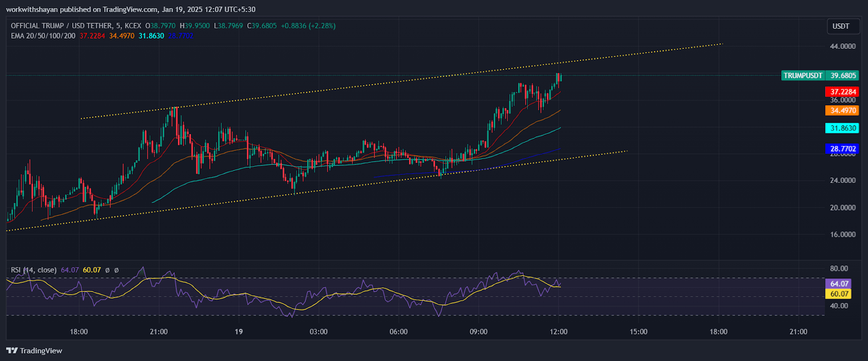Click the red 37.2284 value in EMA legend

(92, 36)
